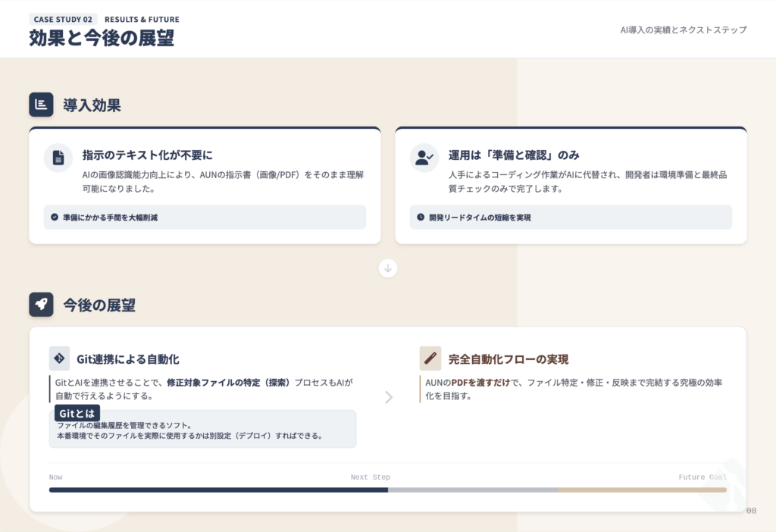Click the rocket icon next to 今後の展望
776x532 pixels.
41,303
